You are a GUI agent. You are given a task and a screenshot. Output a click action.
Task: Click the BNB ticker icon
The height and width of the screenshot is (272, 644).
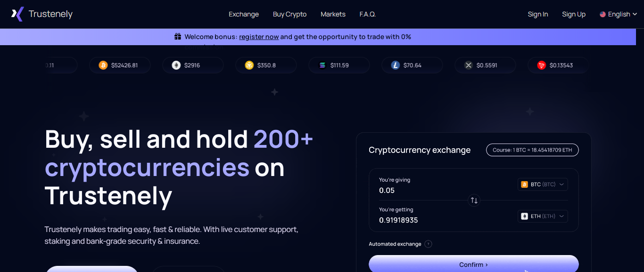tap(249, 65)
